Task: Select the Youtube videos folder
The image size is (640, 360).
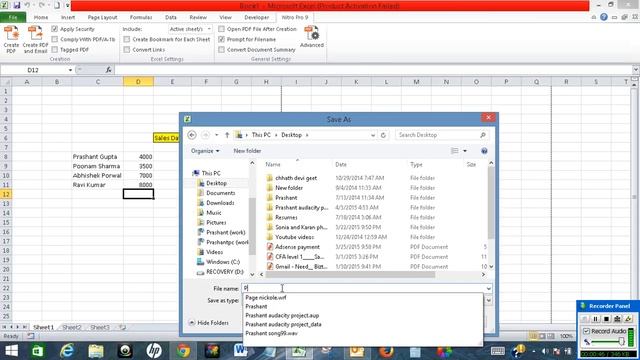Action: 294,237
